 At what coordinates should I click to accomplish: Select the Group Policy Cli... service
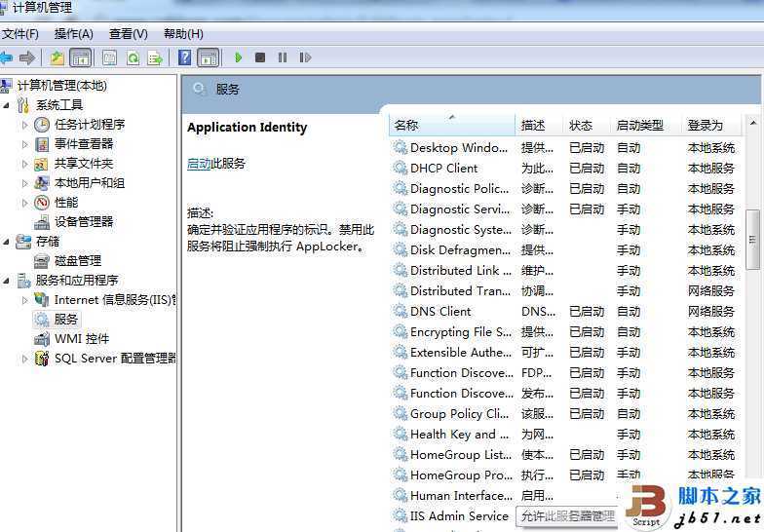coord(564,413)
